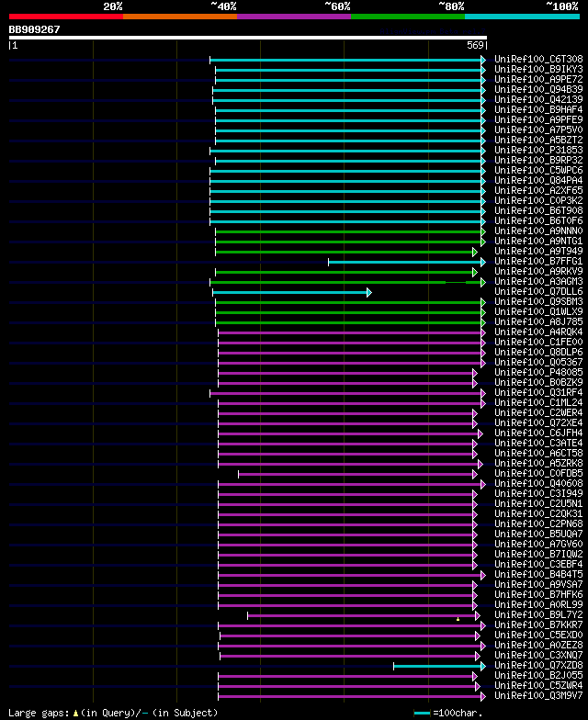Select the UniRef100_C0FDB5 label
The image size is (588, 720).
coord(538,474)
